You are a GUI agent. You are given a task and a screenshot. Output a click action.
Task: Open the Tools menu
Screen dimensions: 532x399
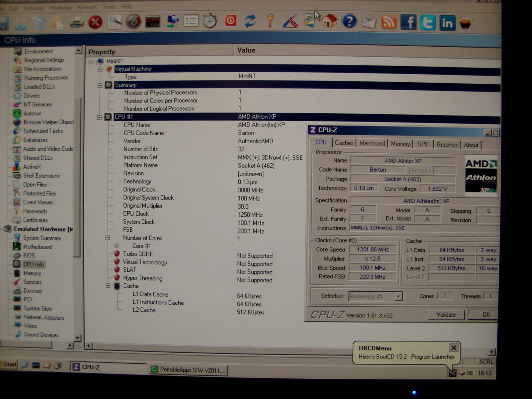109,7
